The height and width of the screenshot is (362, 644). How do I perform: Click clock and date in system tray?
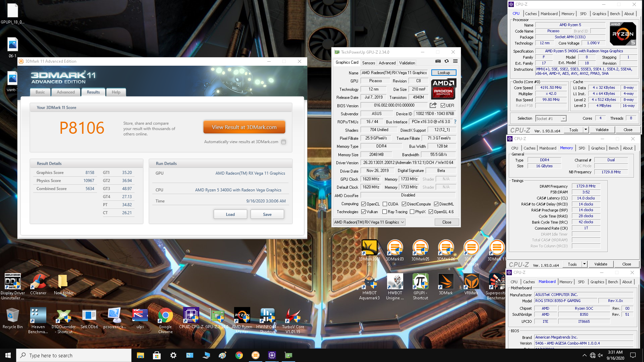tap(615, 355)
